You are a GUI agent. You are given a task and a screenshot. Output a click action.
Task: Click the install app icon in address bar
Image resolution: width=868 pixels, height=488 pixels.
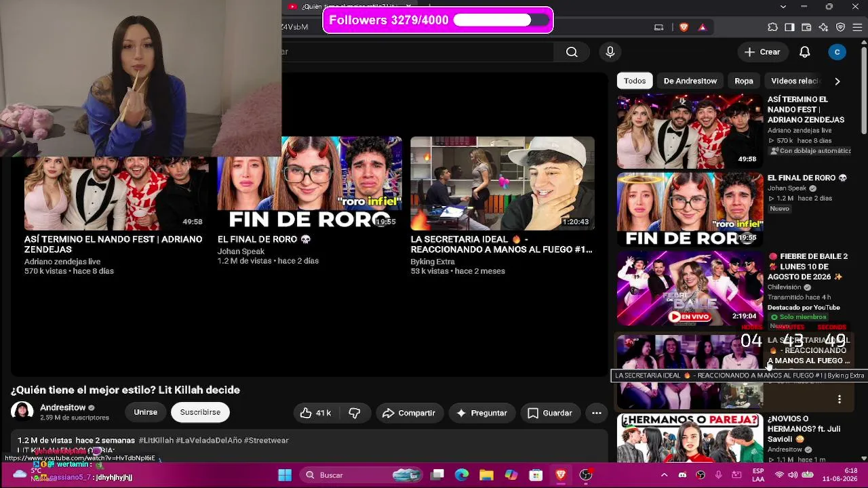[x=658, y=27]
